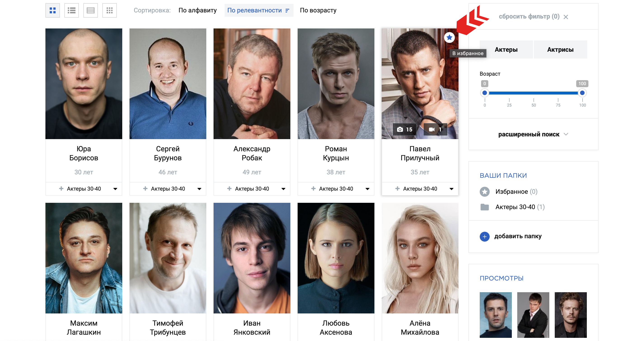Click the maximum age slider handle
This screenshot has height=341, width=644.
click(x=582, y=93)
